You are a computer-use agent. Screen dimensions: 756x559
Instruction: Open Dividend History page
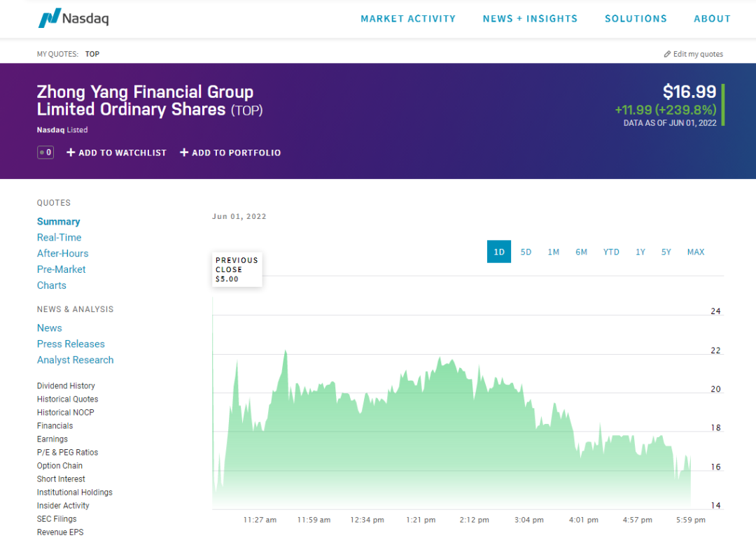click(x=66, y=386)
